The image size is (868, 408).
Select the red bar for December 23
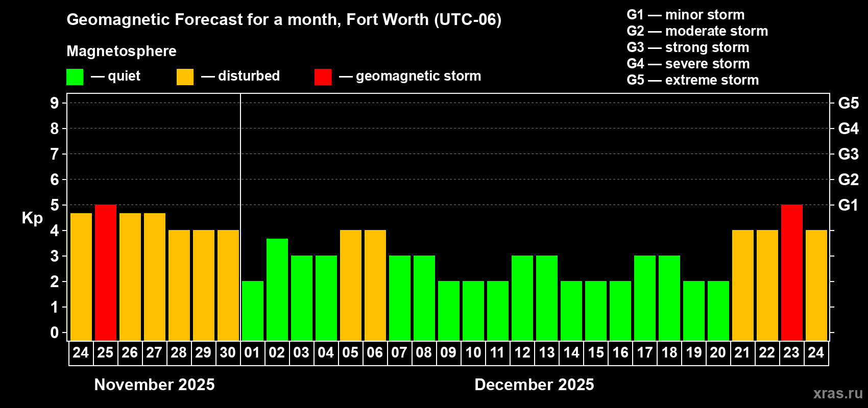792,273
